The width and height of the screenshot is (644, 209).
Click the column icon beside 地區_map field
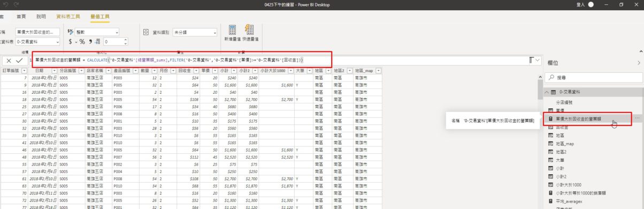(551, 144)
